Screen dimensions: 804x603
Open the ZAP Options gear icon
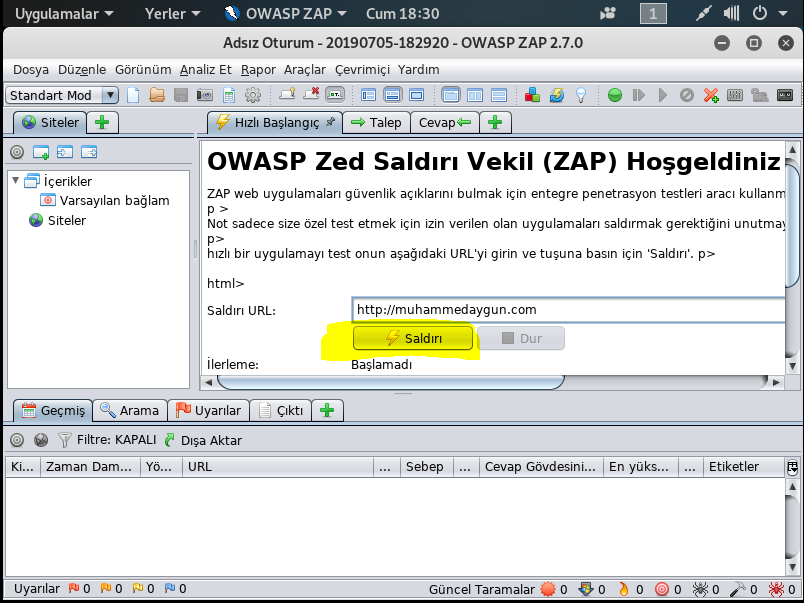click(x=252, y=97)
